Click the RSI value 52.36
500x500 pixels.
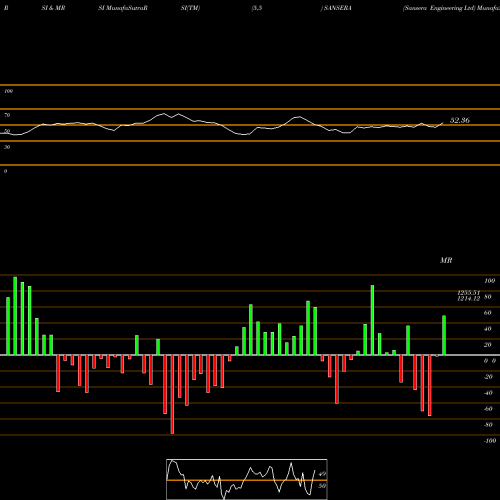[x=460, y=120]
